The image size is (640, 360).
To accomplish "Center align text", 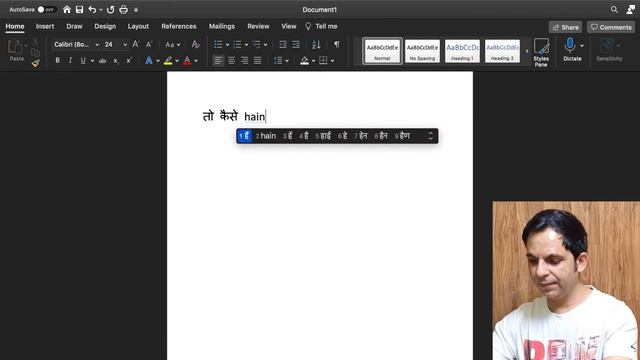I will coord(231,60).
